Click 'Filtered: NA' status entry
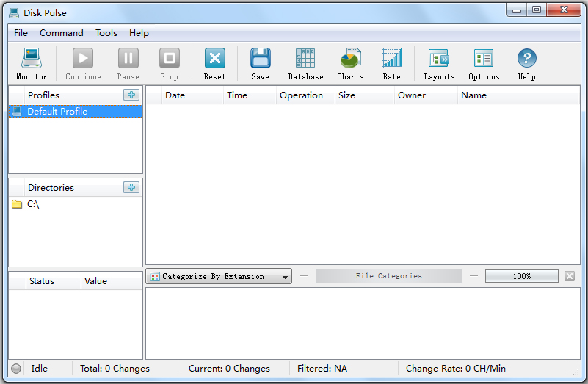Screen dimensions: 588x384 pyautogui.click(x=322, y=369)
